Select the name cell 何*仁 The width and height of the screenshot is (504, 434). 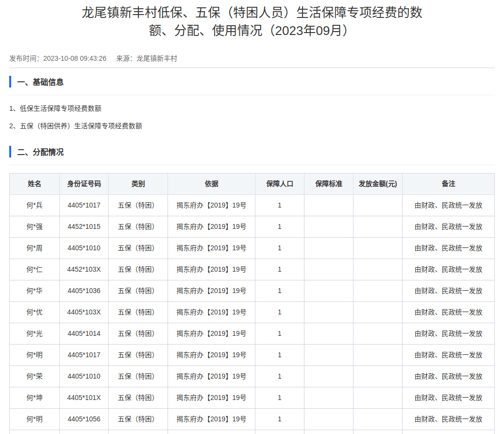34,270
